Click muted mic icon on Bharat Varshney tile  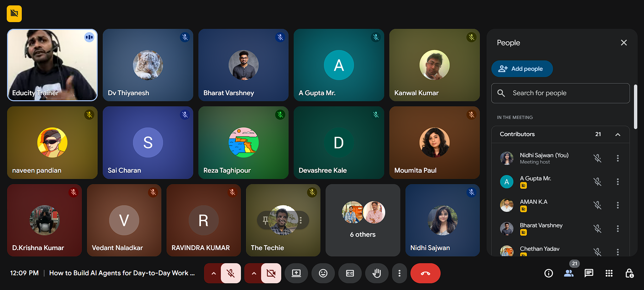280,37
